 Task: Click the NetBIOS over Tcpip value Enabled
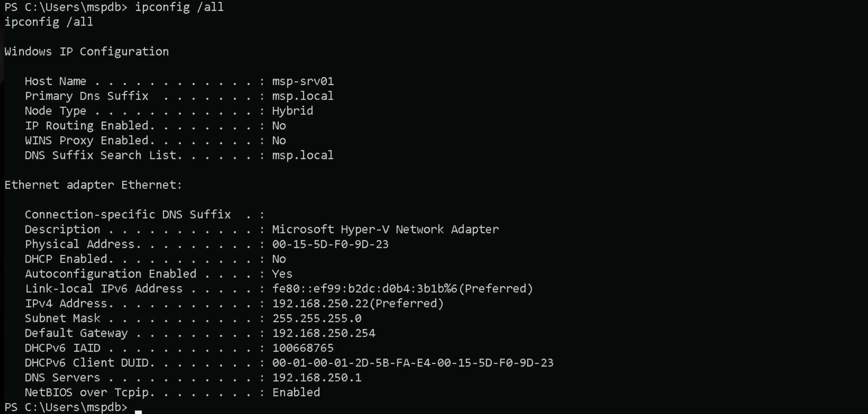click(x=296, y=393)
